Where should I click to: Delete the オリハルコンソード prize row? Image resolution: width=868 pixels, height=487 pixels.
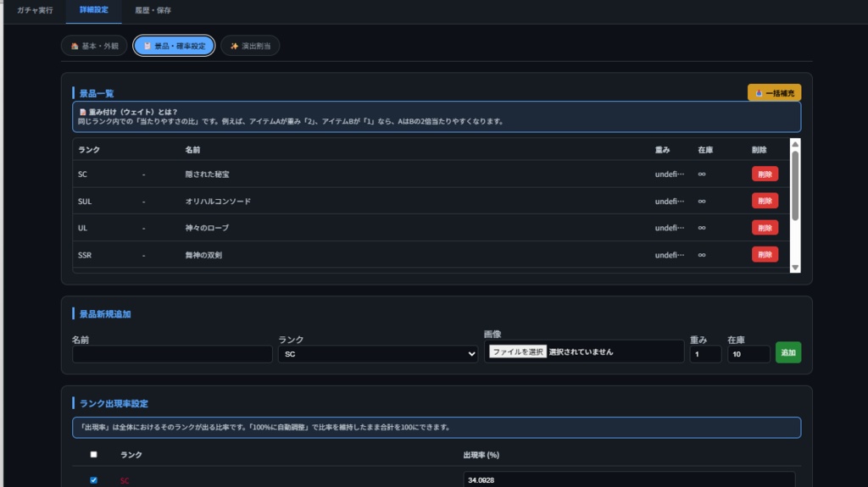tap(765, 201)
